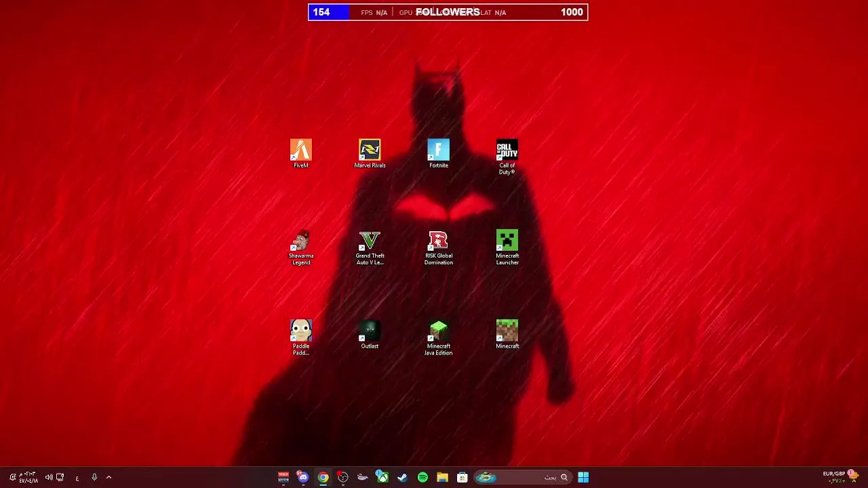Open the Xbox app in taskbar

(382, 477)
